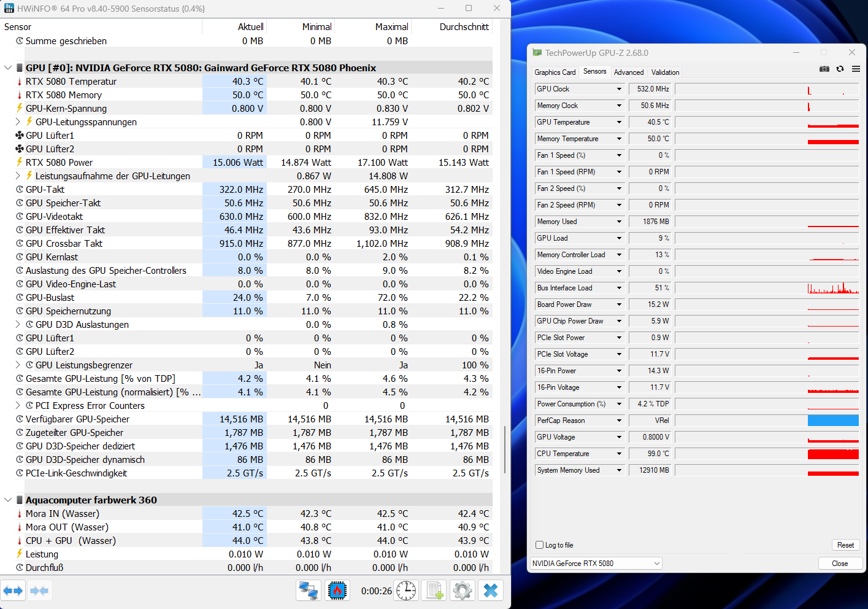Screen dimensions: 868x609
Task: Expand GPU D3D Auslastungen row
Action: 18,325
